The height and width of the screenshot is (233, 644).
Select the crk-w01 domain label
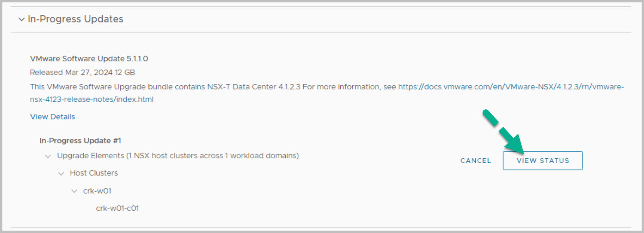tap(97, 191)
